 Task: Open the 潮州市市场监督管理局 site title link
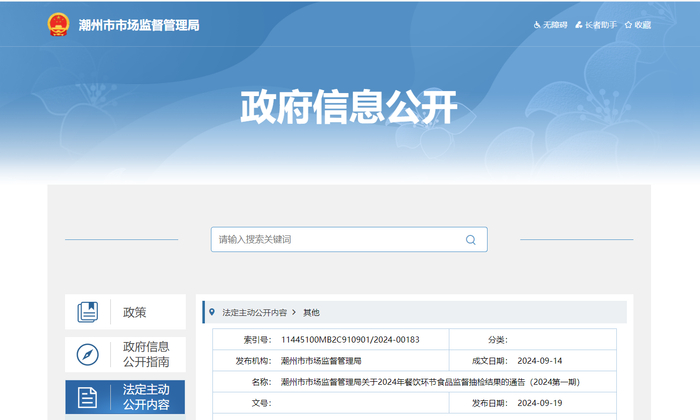[139, 25]
